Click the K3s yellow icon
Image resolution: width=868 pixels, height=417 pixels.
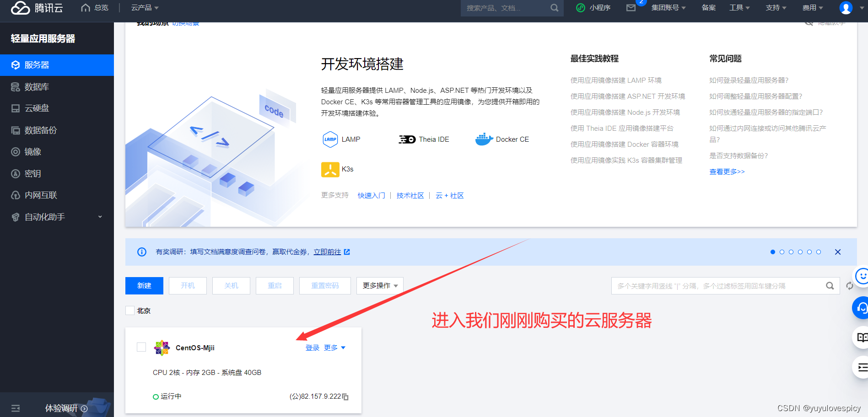330,169
